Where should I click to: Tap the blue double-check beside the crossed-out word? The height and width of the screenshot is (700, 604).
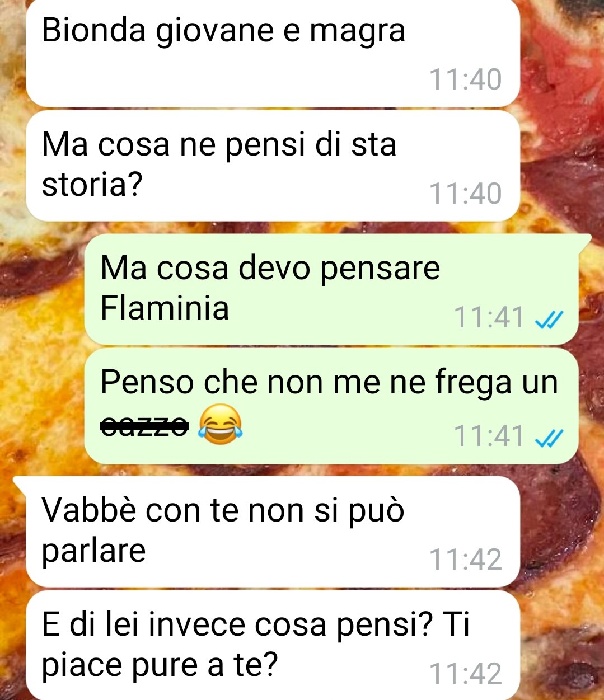[549, 438]
